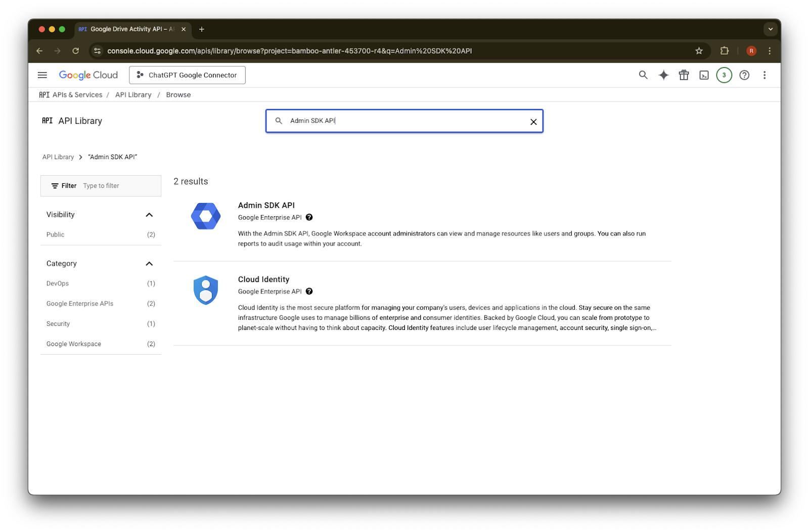Close the Google Drive Activity API tab
The width and height of the screenshot is (809, 532).
point(184,29)
